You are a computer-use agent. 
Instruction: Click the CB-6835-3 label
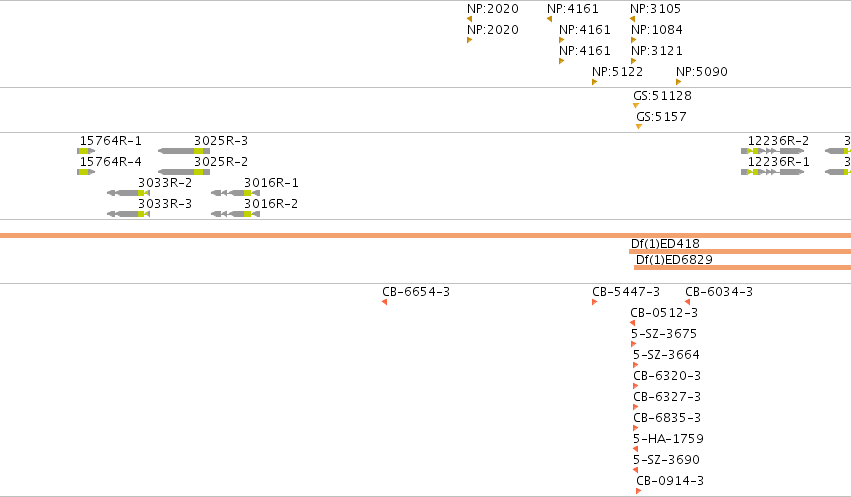(667, 418)
